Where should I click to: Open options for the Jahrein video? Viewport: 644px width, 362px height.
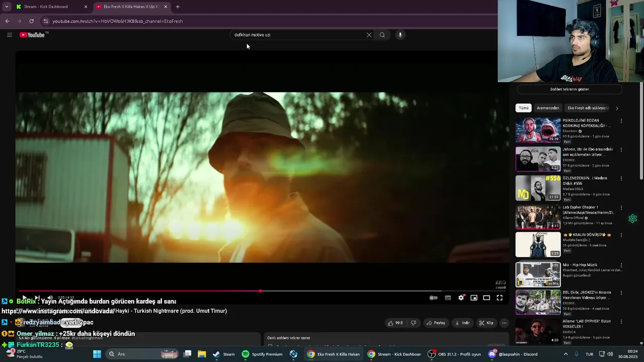[621, 150]
